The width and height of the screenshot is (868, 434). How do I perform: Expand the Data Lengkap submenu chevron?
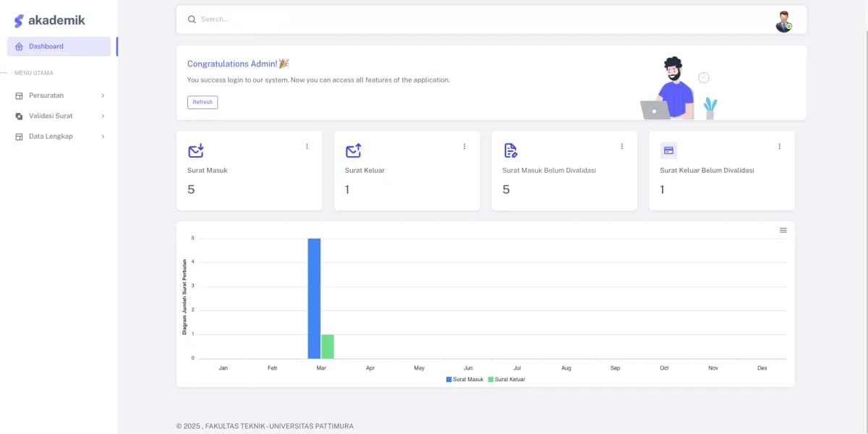click(103, 136)
